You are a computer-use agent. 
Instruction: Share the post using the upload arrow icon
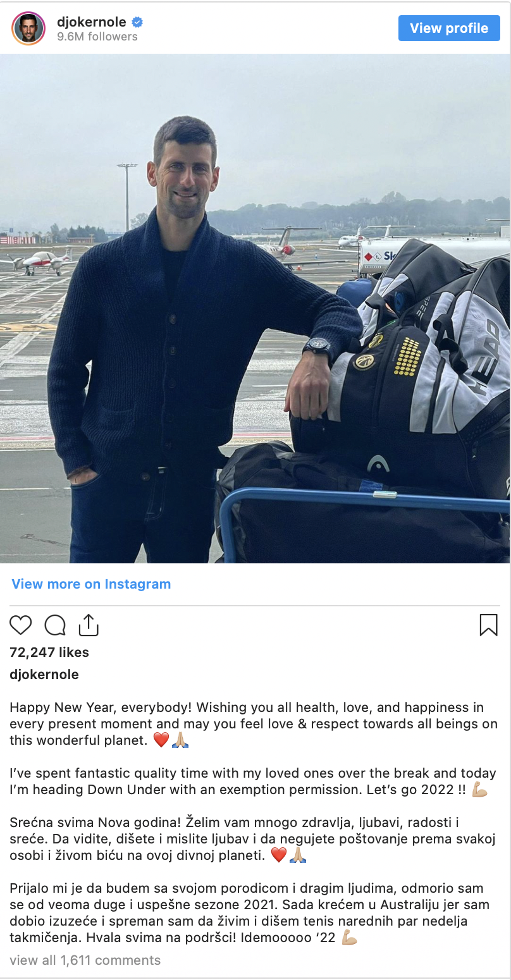89,625
